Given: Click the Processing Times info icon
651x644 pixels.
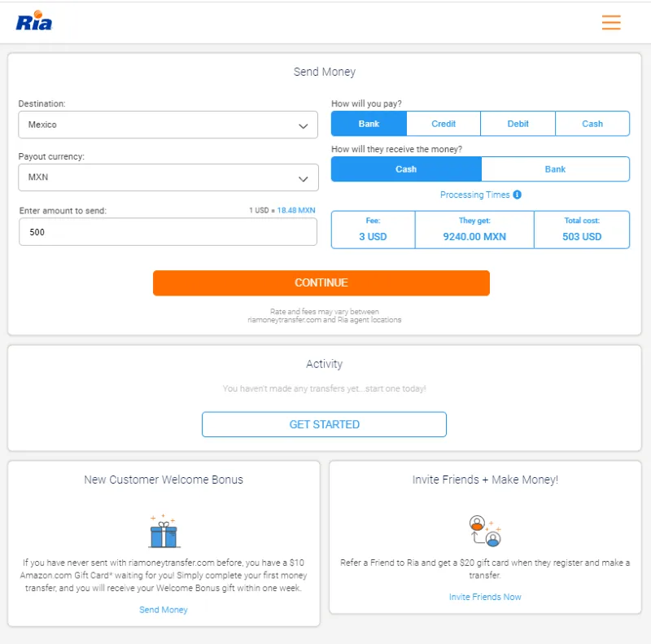Looking at the screenshot, I should pyautogui.click(x=518, y=195).
